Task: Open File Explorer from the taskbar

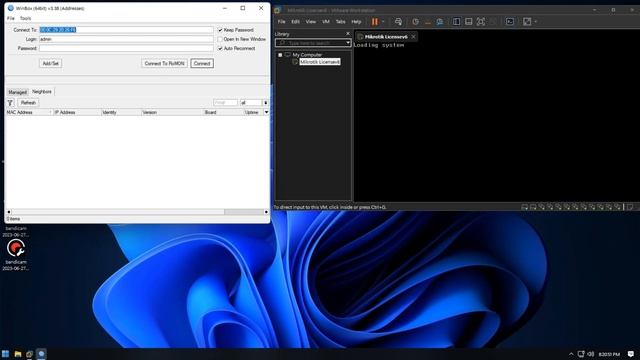Action: click(x=18, y=354)
